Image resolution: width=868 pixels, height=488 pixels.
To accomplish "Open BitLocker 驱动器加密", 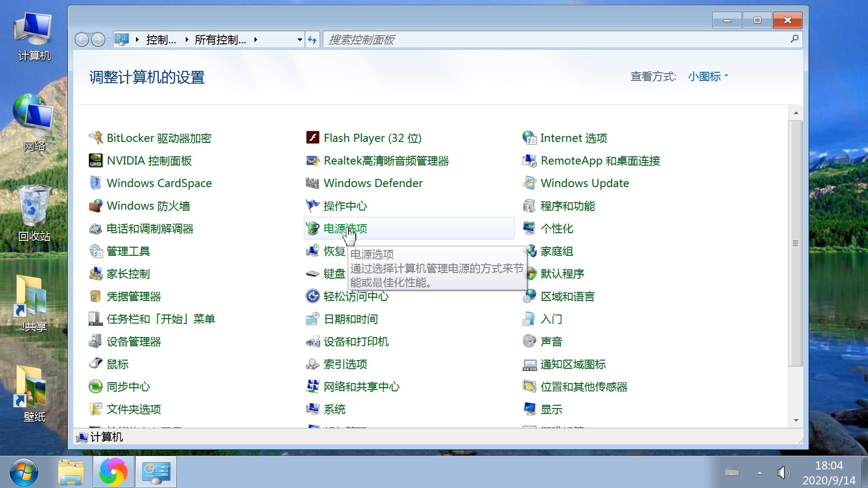I will click(160, 138).
